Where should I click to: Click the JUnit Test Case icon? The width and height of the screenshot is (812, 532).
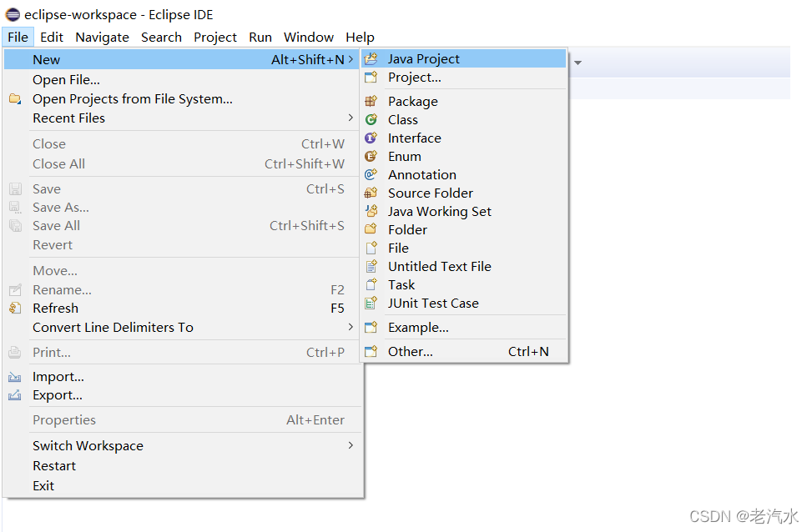click(x=371, y=304)
